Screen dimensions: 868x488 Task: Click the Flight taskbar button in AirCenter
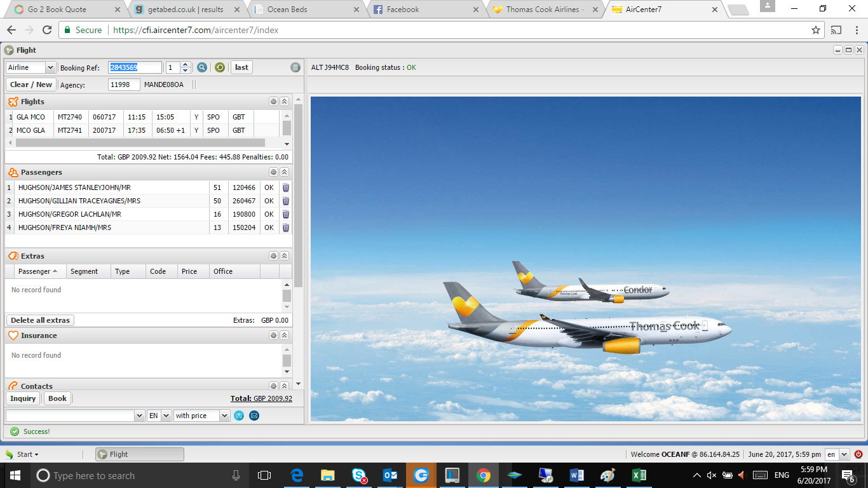(x=140, y=454)
